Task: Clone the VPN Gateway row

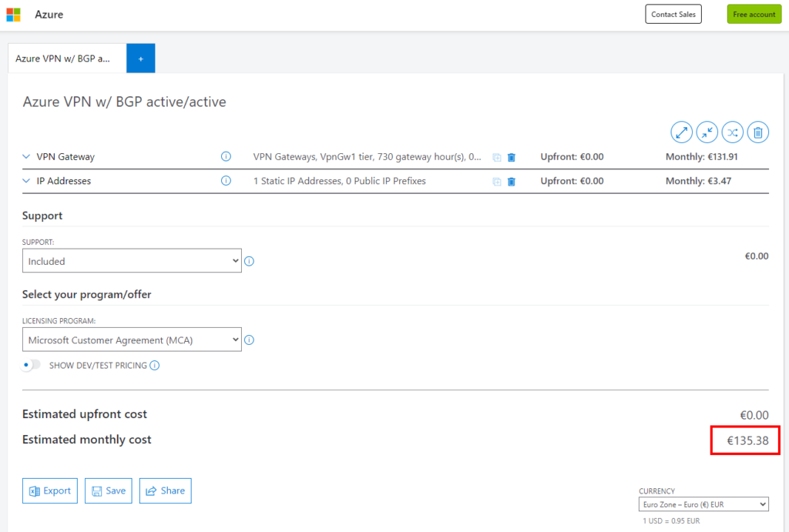Action: 497,157
